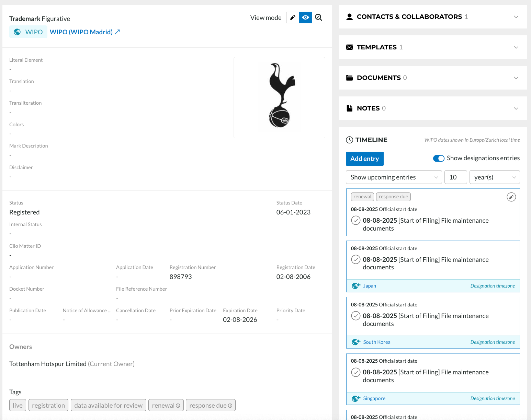This screenshot has height=420, width=531.
Task: Click the Add entry button
Action: pos(364,159)
